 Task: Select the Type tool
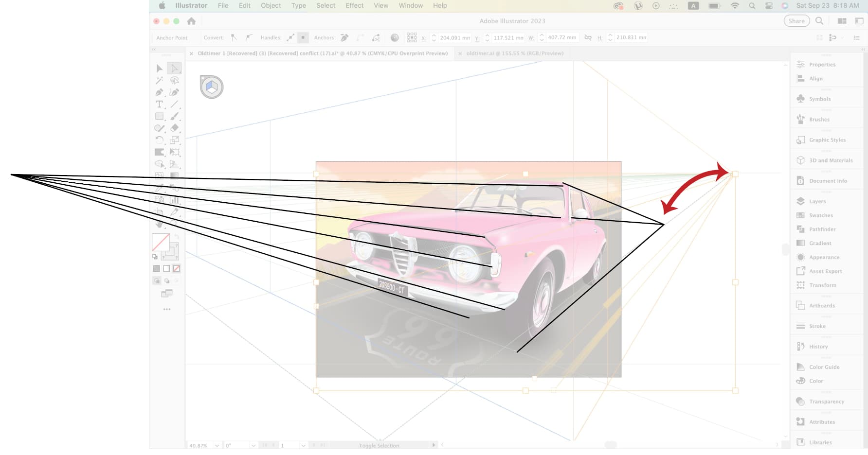[x=159, y=105]
